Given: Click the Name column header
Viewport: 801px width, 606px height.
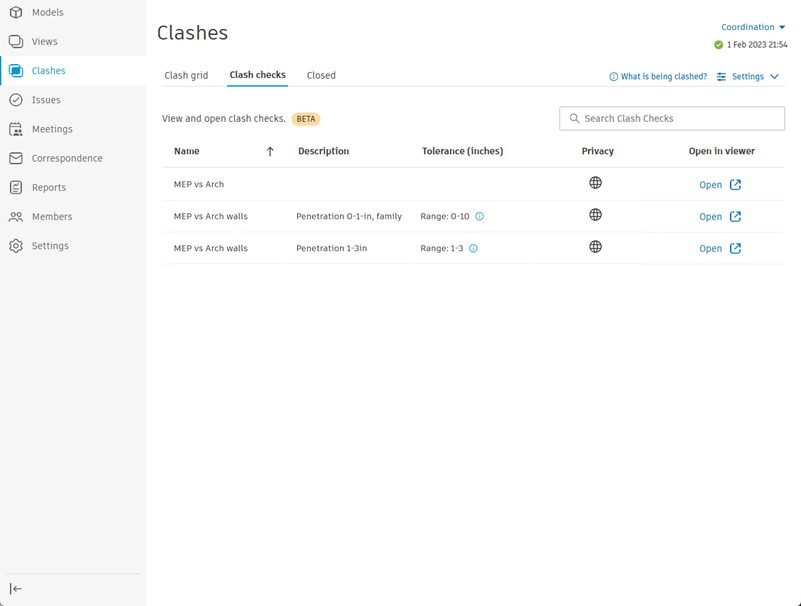Looking at the screenshot, I should click(186, 151).
